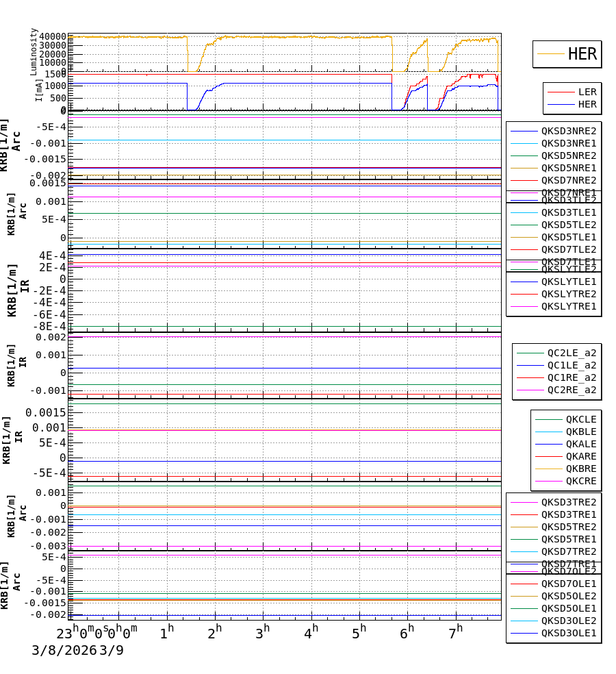Image resolution: width=616 pixels, height=674 pixels.
Task: Click the large HER luminosity legend label
Action: 582,54
